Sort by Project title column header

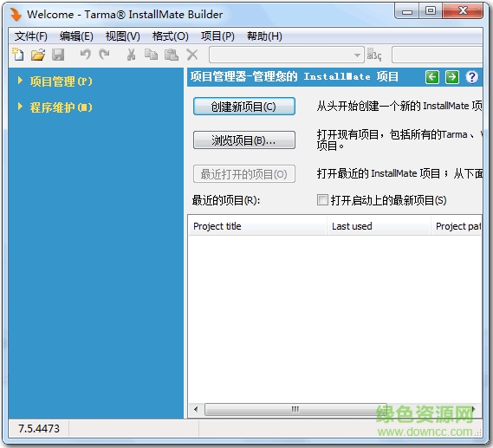257,226
